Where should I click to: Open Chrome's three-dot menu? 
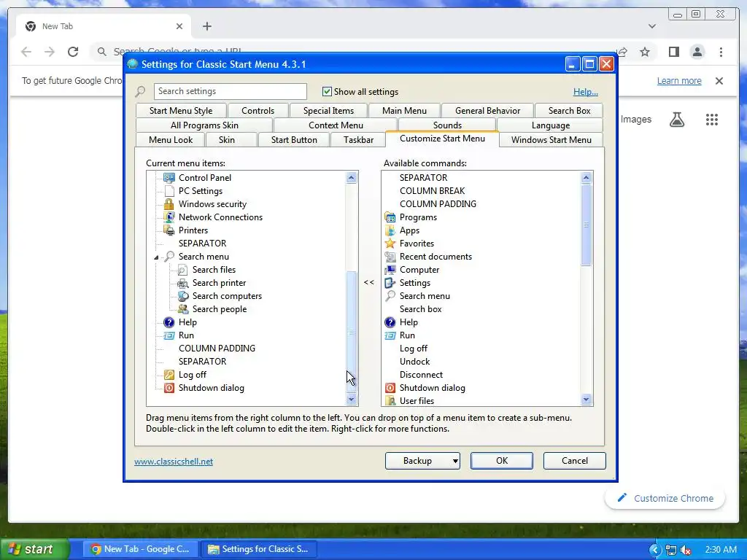click(x=721, y=52)
